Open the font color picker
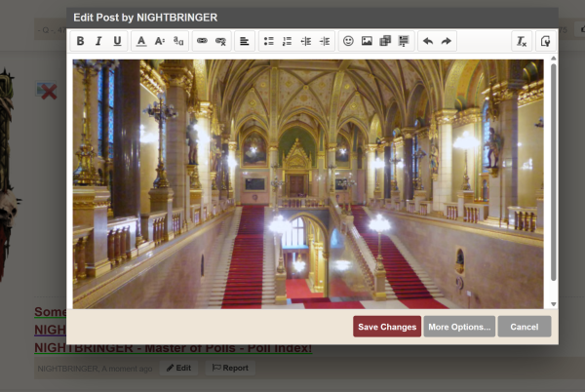The width and height of the screenshot is (585, 392). [141, 41]
